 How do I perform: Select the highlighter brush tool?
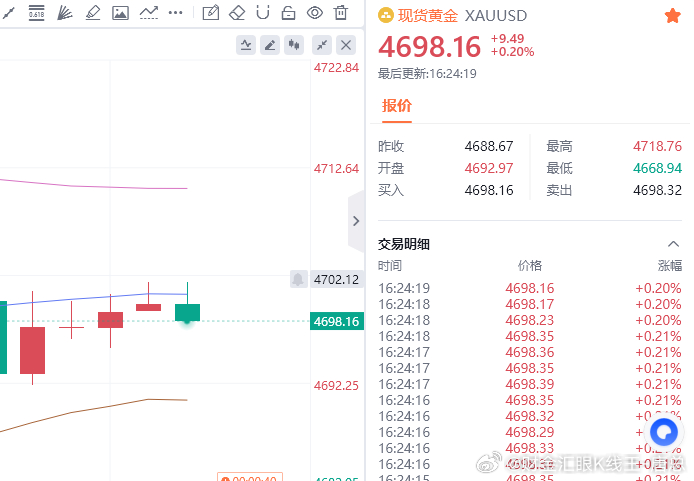(93, 13)
